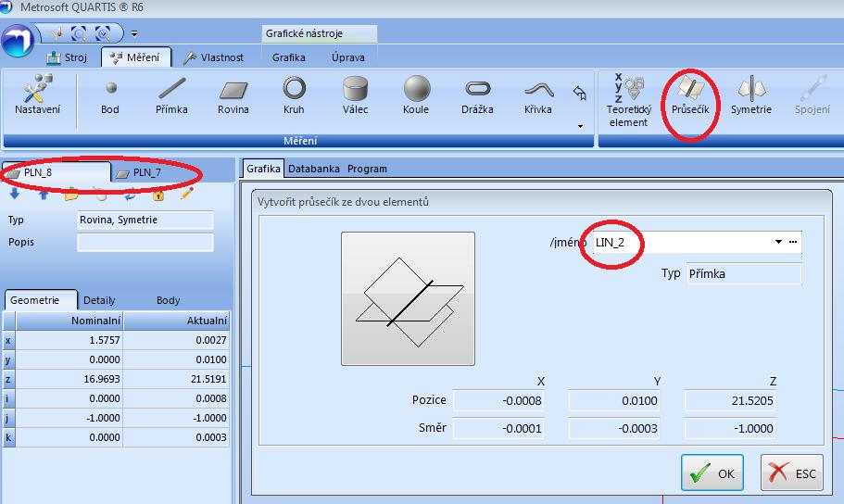Open quick access toolbar customize arrow

pyautogui.click(x=134, y=34)
